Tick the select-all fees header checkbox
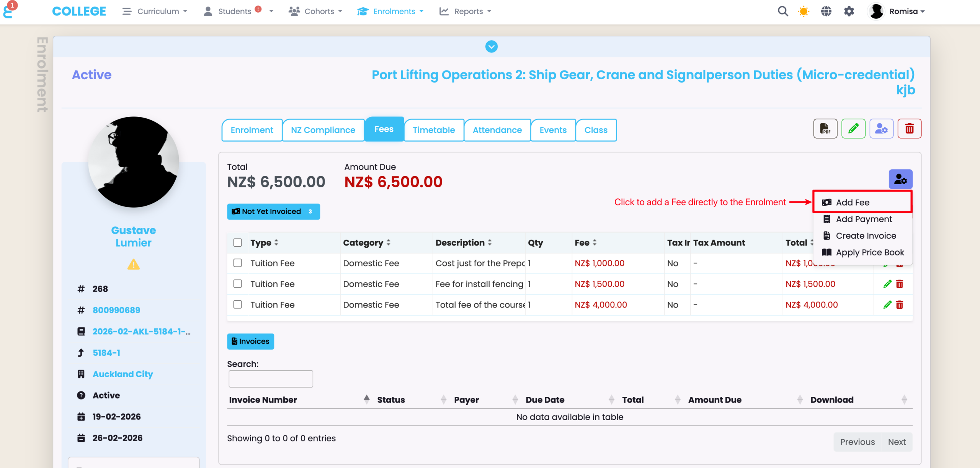The width and height of the screenshot is (980, 468). pos(238,243)
